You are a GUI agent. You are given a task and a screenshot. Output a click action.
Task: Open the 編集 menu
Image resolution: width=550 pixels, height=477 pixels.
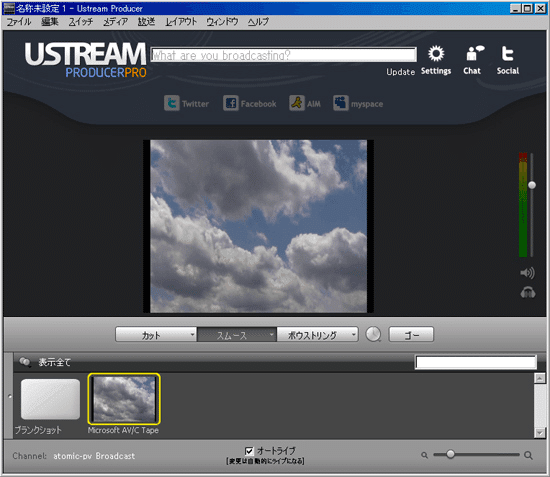pos(50,22)
